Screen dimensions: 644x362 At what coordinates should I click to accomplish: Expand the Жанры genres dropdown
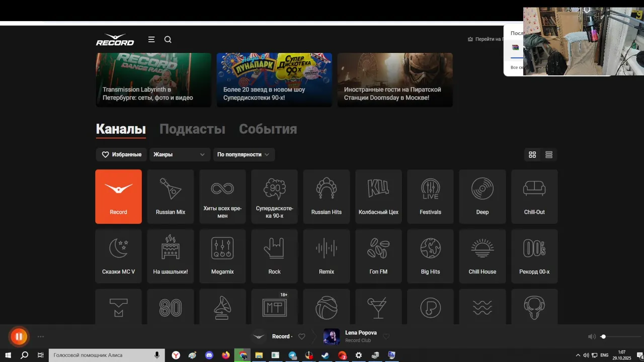click(x=180, y=154)
